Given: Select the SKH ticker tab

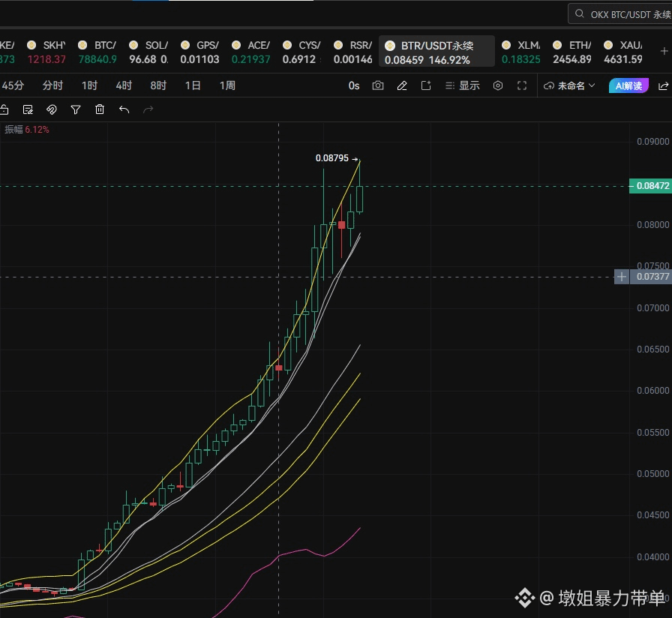Looking at the screenshot, I should [46, 52].
